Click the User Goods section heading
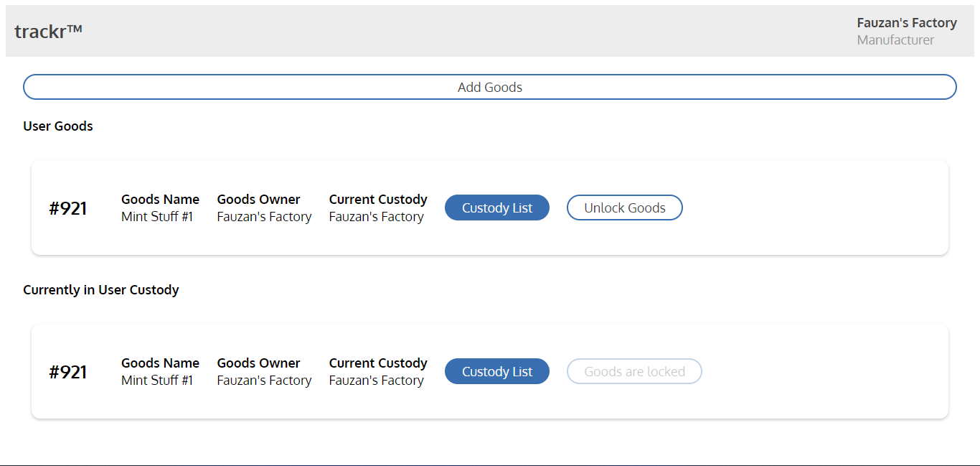 click(x=58, y=126)
